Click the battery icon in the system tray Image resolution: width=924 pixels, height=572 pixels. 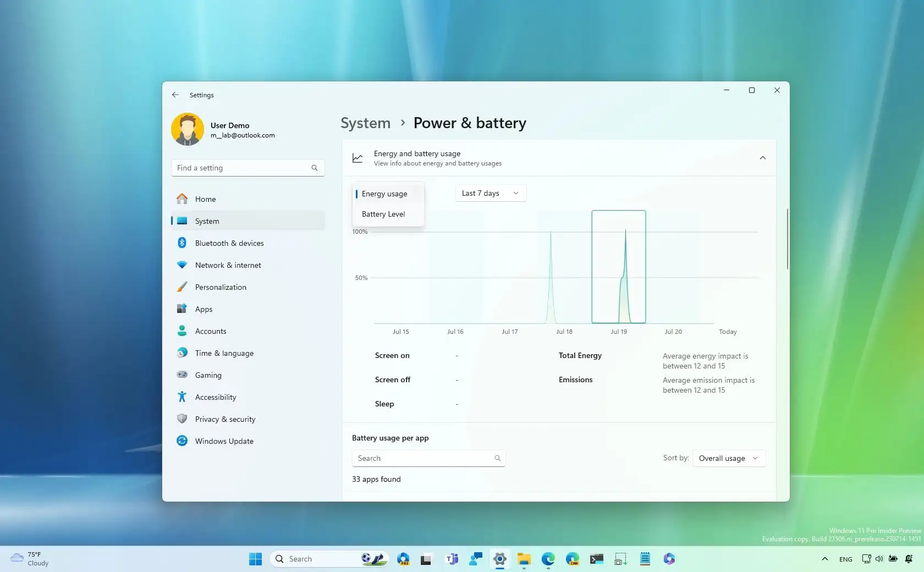pos(893,559)
